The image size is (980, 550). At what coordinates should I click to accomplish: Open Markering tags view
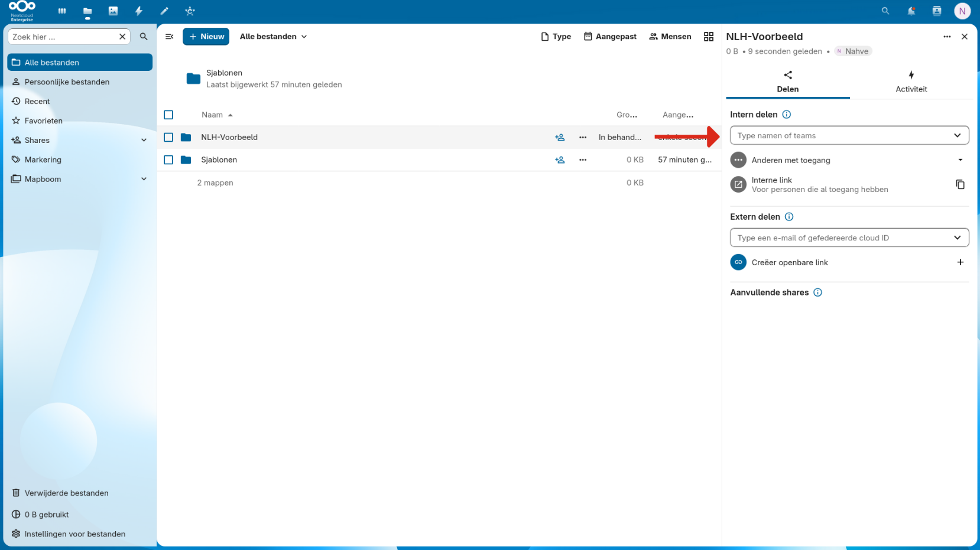(80, 160)
